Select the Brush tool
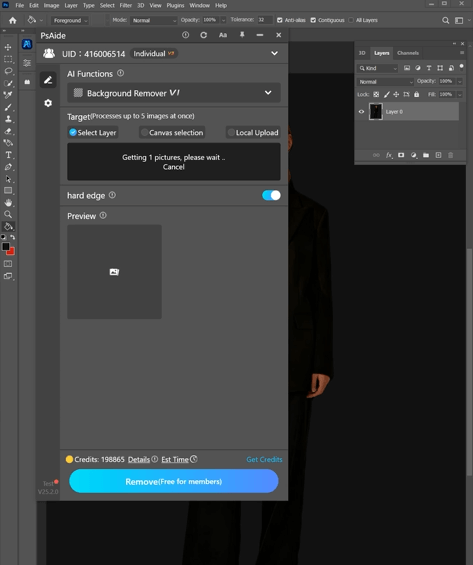The height and width of the screenshot is (565, 473). click(8, 107)
